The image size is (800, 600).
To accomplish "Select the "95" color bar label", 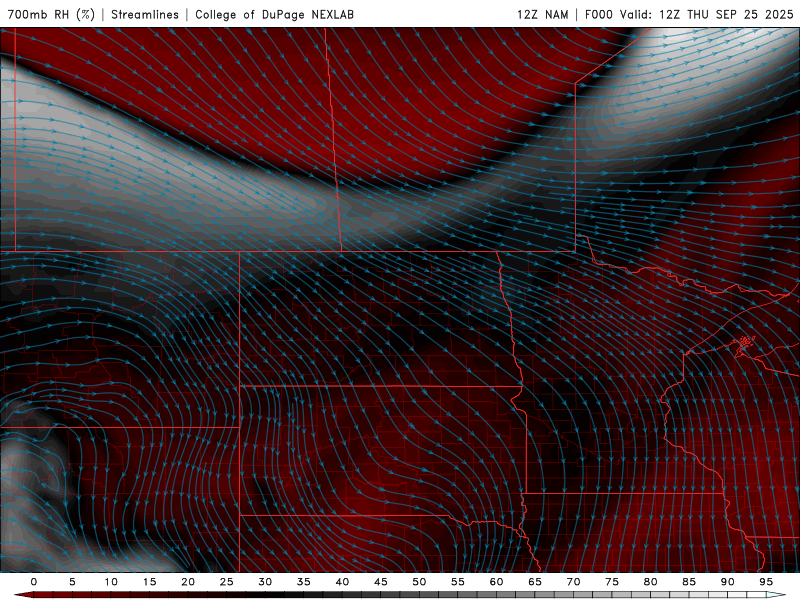I will (765, 582).
